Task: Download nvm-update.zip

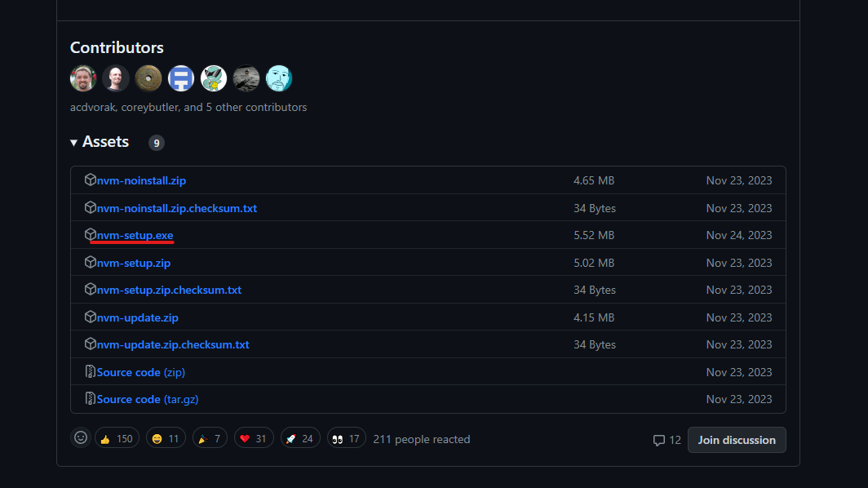Action: (x=137, y=318)
